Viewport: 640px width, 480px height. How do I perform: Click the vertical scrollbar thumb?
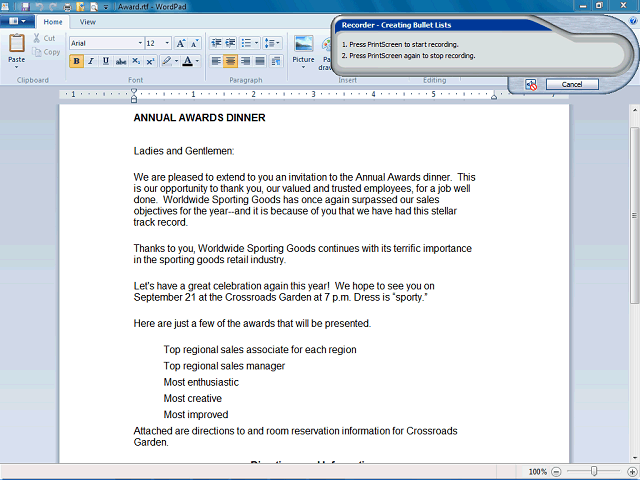634,215
